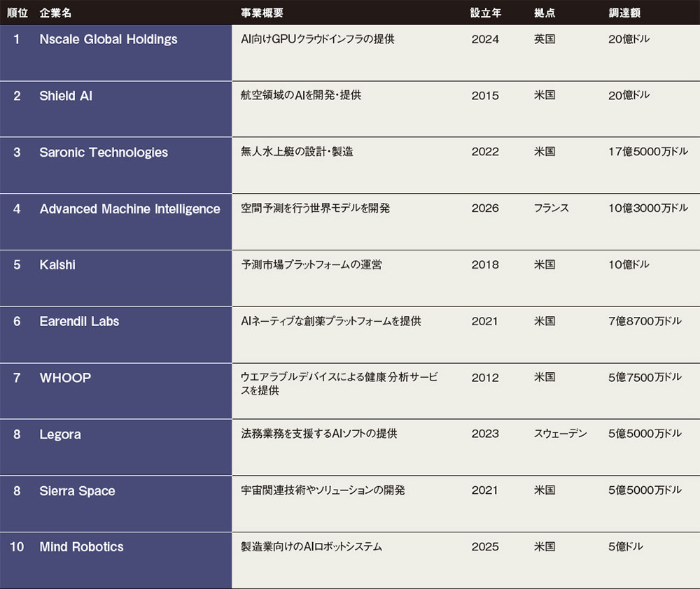
Task: Click description 製造業向けのAIロボットシステム
Action: pyautogui.click(x=311, y=546)
